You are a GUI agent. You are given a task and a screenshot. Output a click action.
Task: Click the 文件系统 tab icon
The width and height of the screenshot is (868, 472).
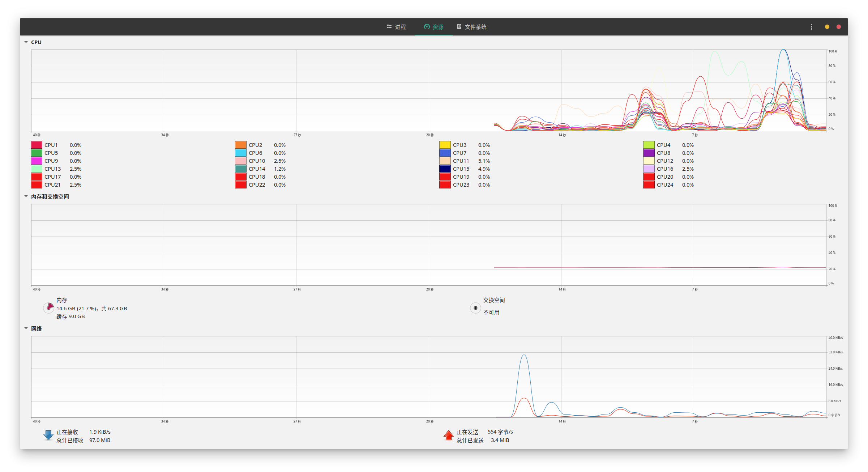[x=458, y=26]
